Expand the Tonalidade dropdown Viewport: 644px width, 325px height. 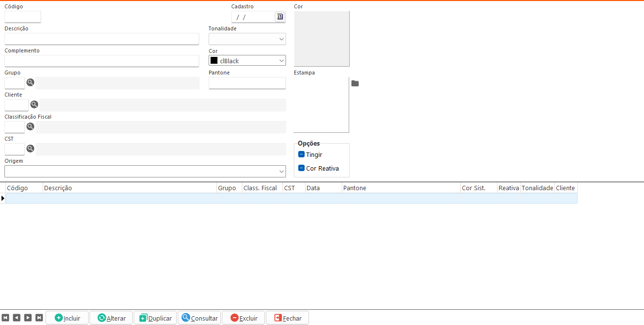[x=281, y=39]
